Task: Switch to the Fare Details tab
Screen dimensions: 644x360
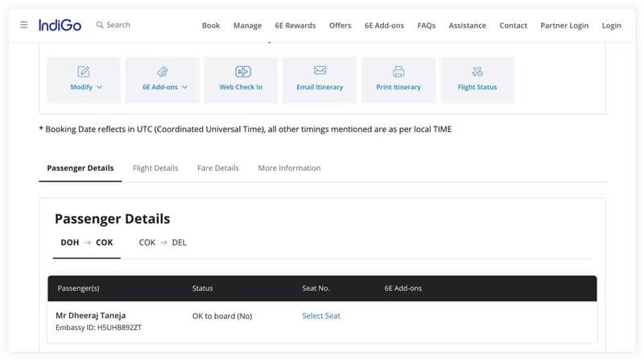Action: pyautogui.click(x=218, y=168)
